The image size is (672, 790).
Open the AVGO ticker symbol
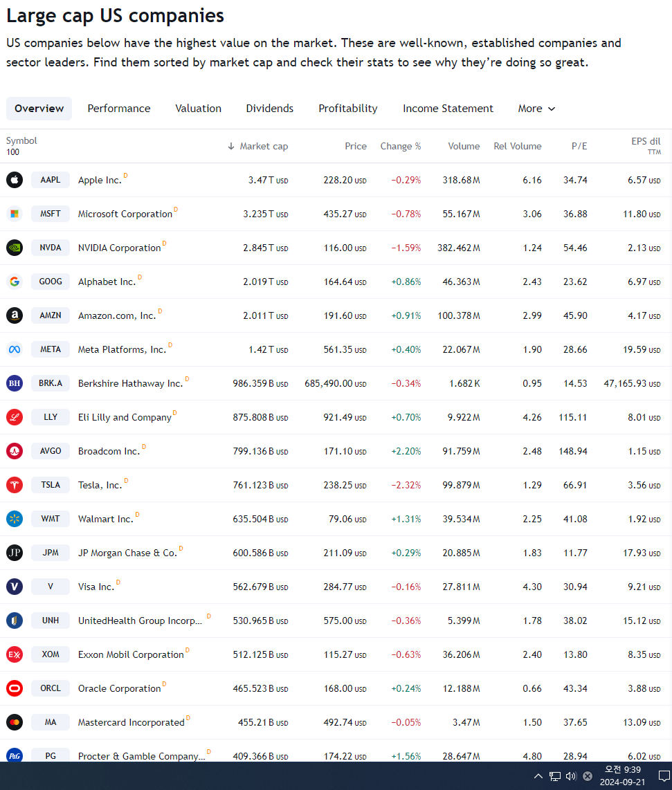pyautogui.click(x=51, y=451)
